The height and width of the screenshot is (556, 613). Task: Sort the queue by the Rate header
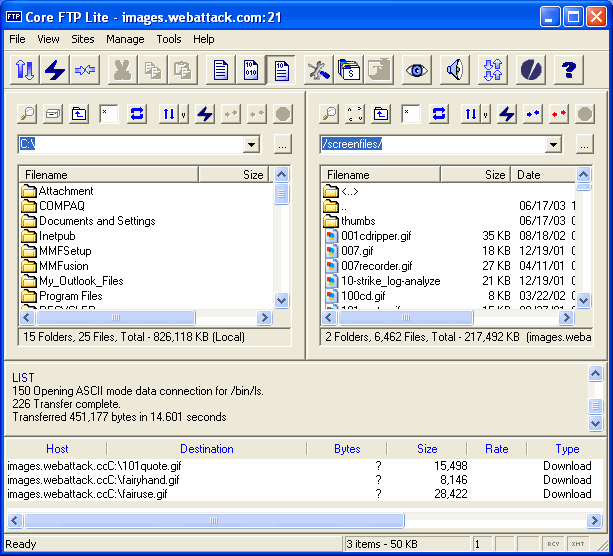[496, 449]
